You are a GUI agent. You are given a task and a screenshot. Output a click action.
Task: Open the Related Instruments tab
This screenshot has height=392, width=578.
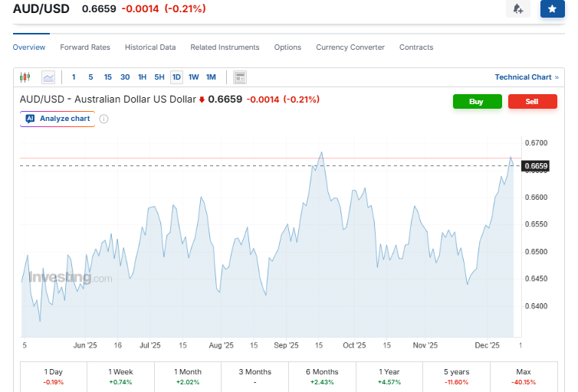click(225, 47)
